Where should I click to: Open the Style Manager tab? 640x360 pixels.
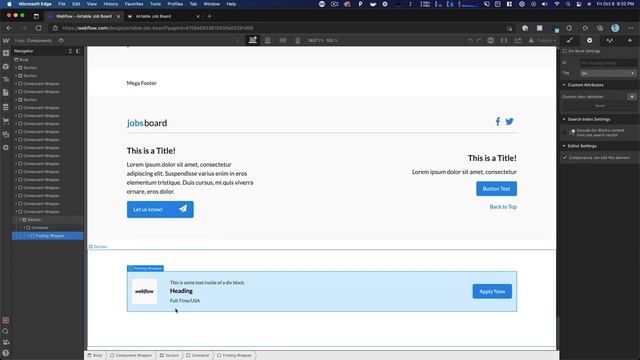(x=609, y=40)
